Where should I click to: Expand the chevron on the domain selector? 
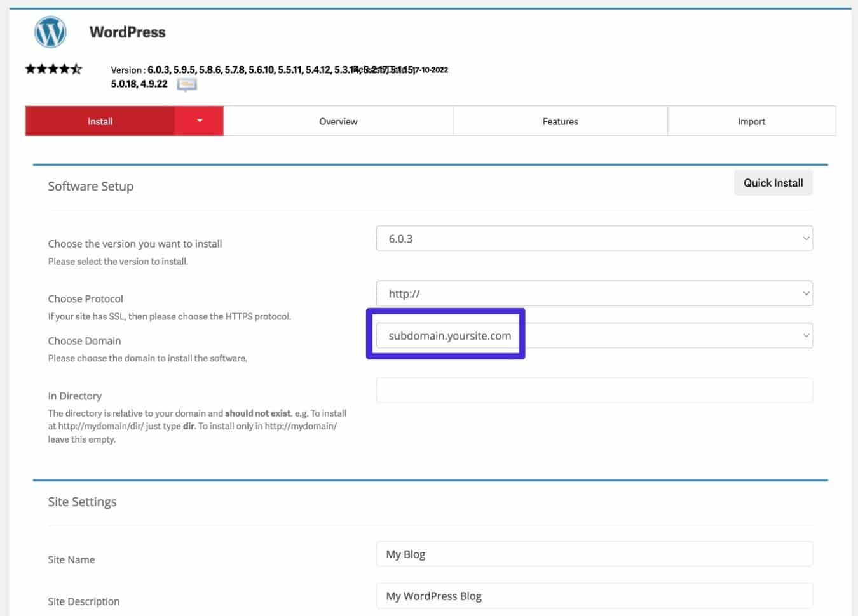click(x=806, y=335)
